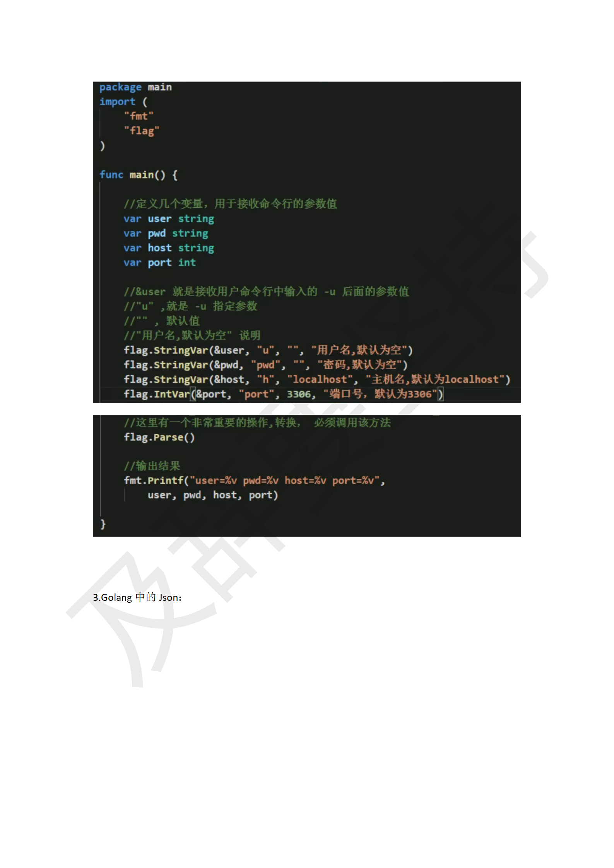Image resolution: width=614 pixels, height=868 pixels.
Task: Click the flag.Parse() call
Action: coord(159,438)
